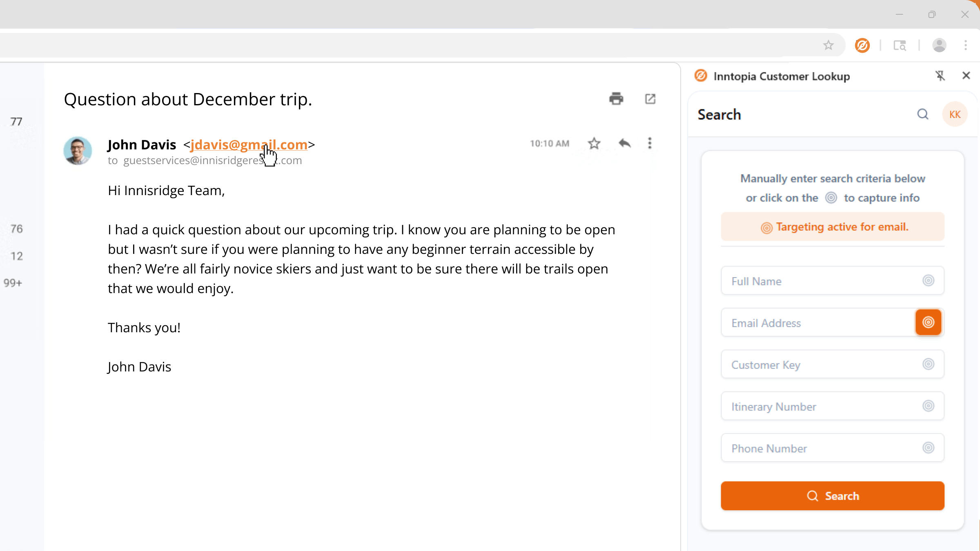
Task: Click the magnifier icon beside Search heading
Action: tap(923, 114)
